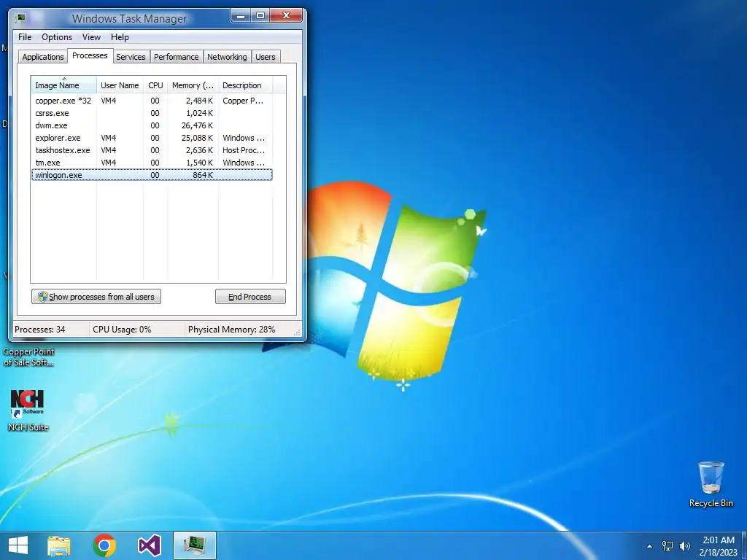747x560 pixels.
Task: Switch to the Applications tab
Action: click(x=43, y=57)
